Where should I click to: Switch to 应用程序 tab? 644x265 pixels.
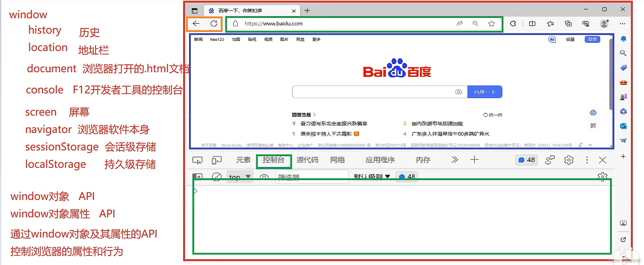coord(380,160)
